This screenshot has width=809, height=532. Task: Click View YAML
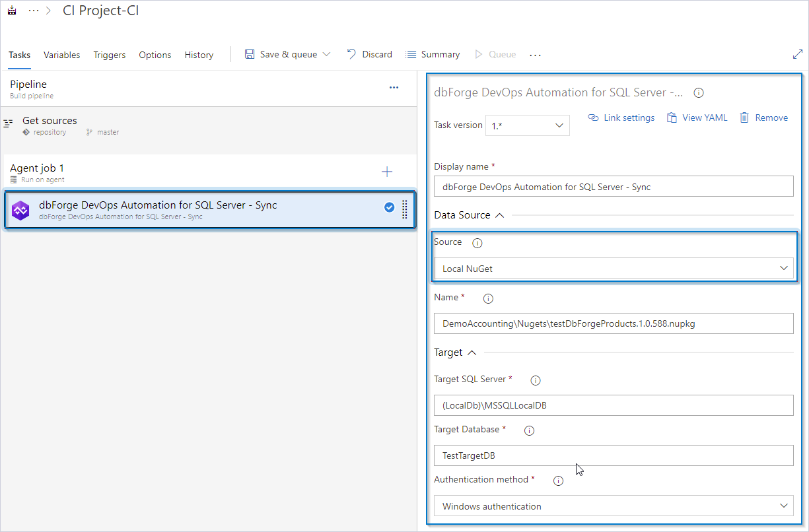click(x=697, y=117)
